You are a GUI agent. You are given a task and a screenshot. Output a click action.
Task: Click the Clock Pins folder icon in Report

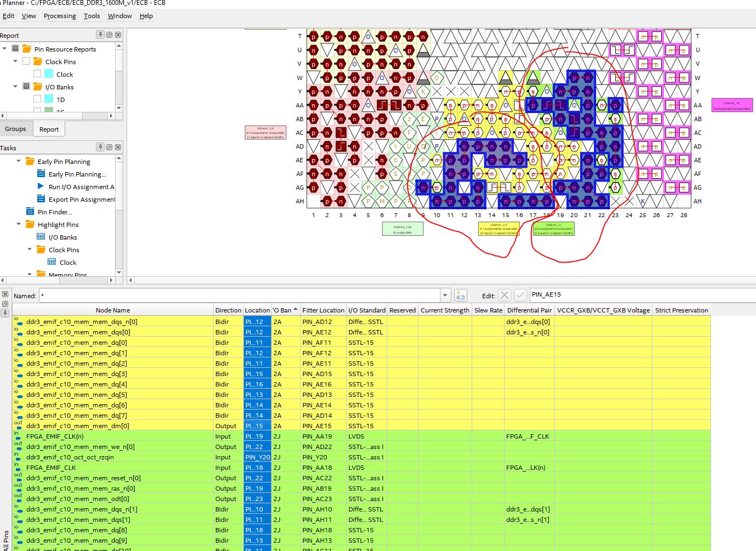38,61
